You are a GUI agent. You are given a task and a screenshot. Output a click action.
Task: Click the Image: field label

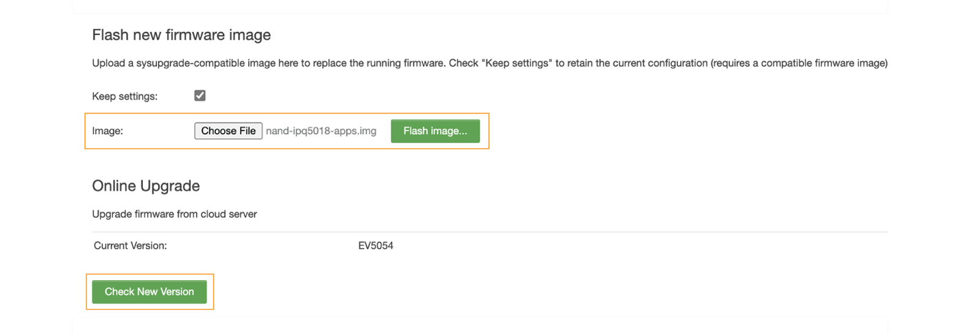pos(107,131)
